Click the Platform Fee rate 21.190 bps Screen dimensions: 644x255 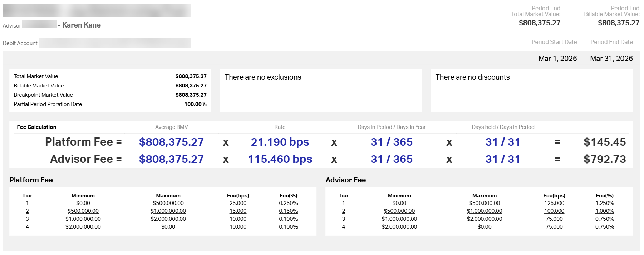pyautogui.click(x=280, y=142)
